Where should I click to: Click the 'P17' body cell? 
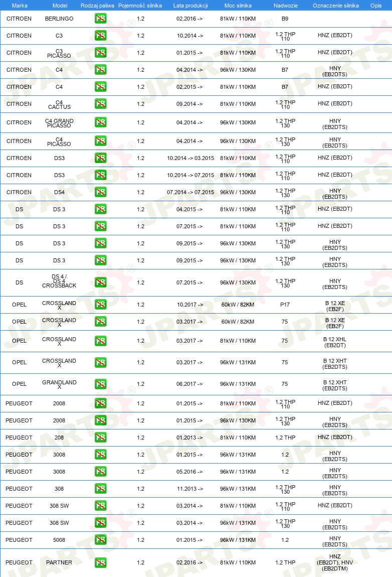point(285,305)
